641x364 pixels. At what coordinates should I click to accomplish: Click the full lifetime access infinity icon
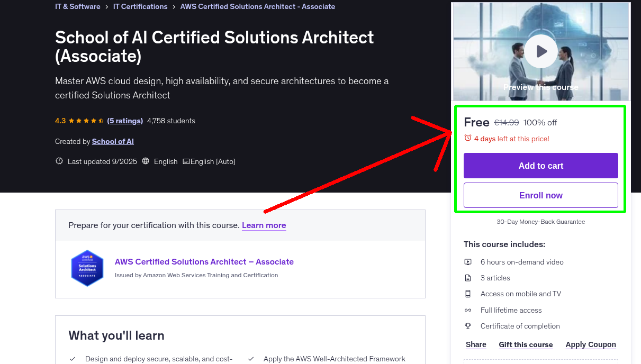[468, 310]
